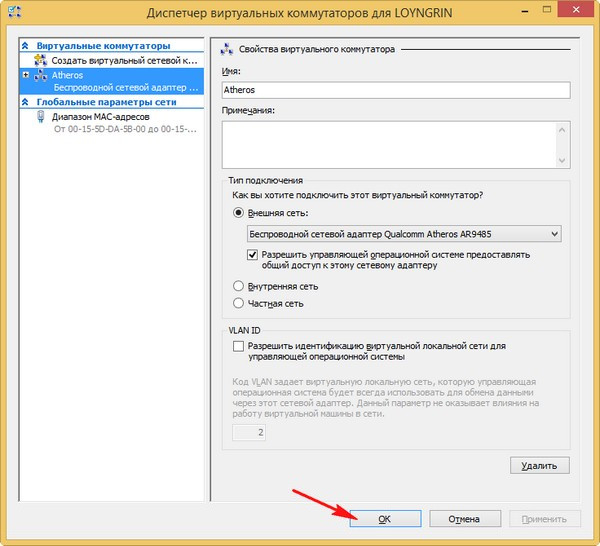The image size is (600, 546).
Task: Uncheck allow management OS to share adapter
Action: [253, 255]
